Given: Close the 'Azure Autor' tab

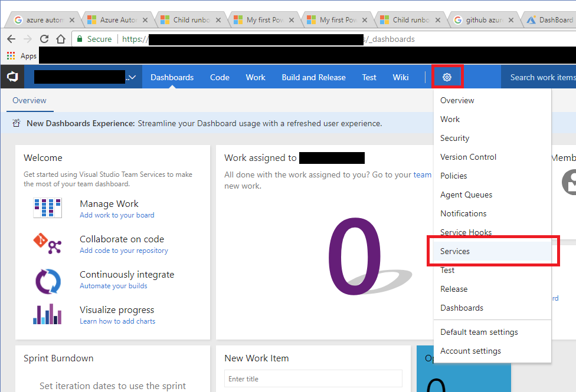Looking at the screenshot, I should point(145,20).
